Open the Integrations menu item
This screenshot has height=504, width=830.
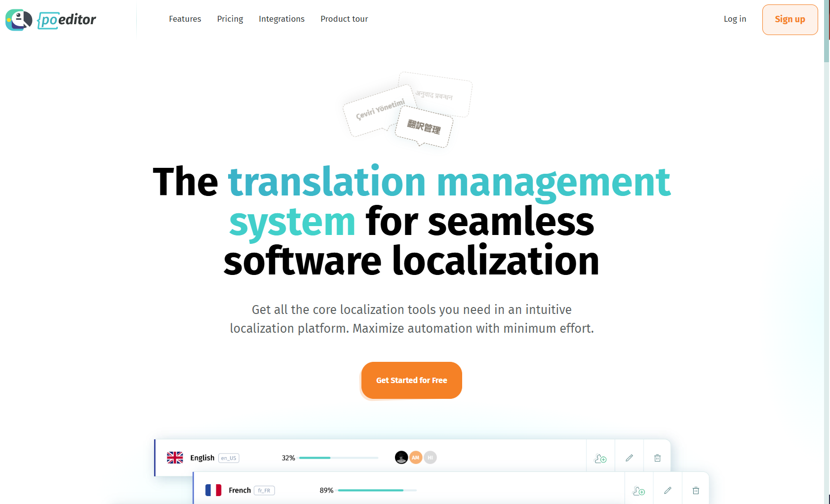point(281,19)
